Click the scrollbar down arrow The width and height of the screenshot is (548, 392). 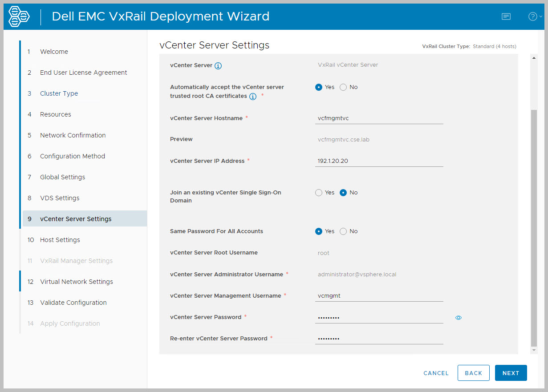coord(534,351)
